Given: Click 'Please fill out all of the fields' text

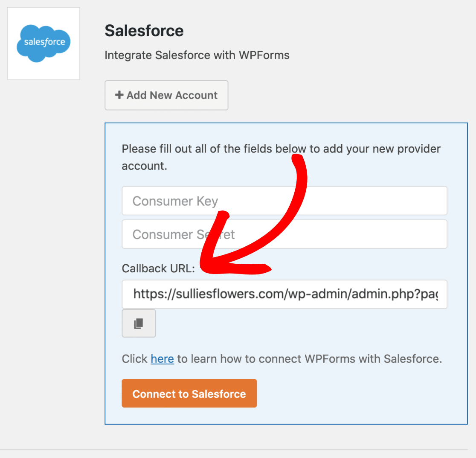Looking at the screenshot, I should pos(281,158).
